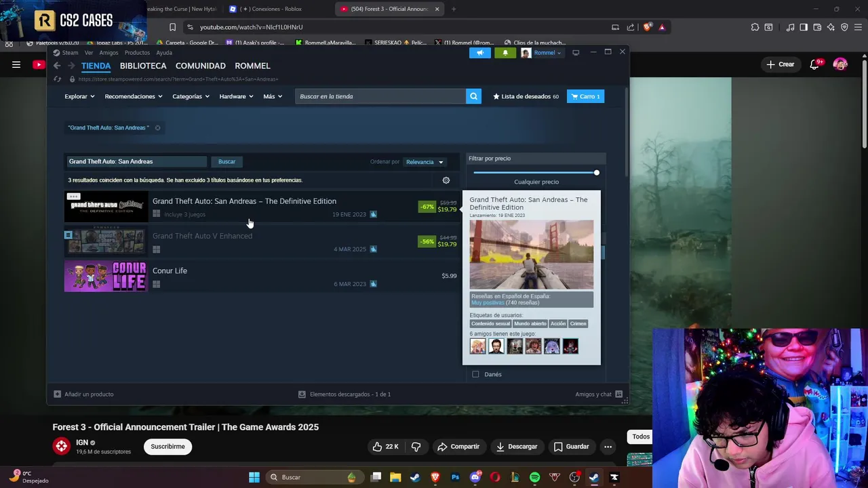The height and width of the screenshot is (488, 868).
Task: Open Lista de deseados
Action: tap(526, 96)
